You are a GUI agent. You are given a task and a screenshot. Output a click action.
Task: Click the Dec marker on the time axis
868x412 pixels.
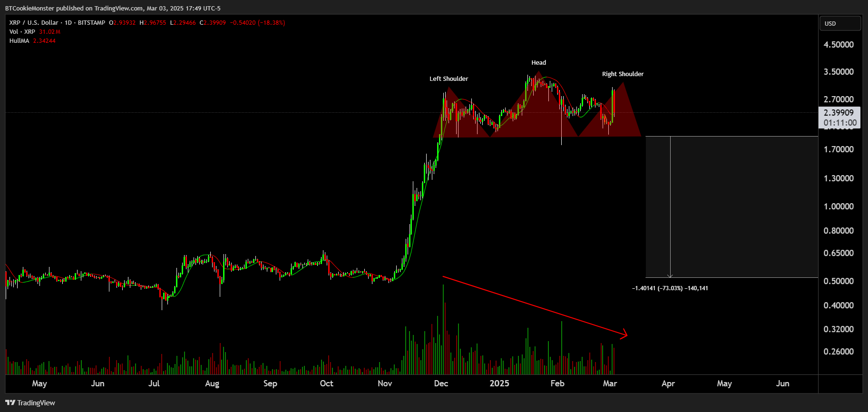pyautogui.click(x=441, y=383)
